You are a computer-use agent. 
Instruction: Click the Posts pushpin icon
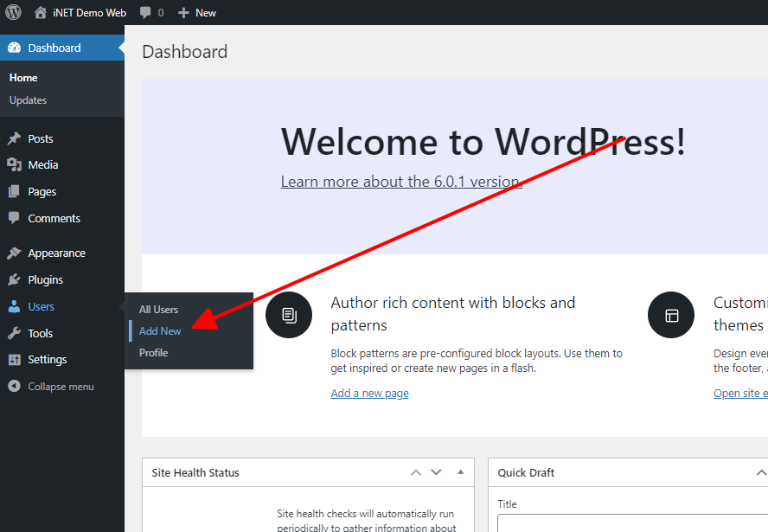point(14,138)
